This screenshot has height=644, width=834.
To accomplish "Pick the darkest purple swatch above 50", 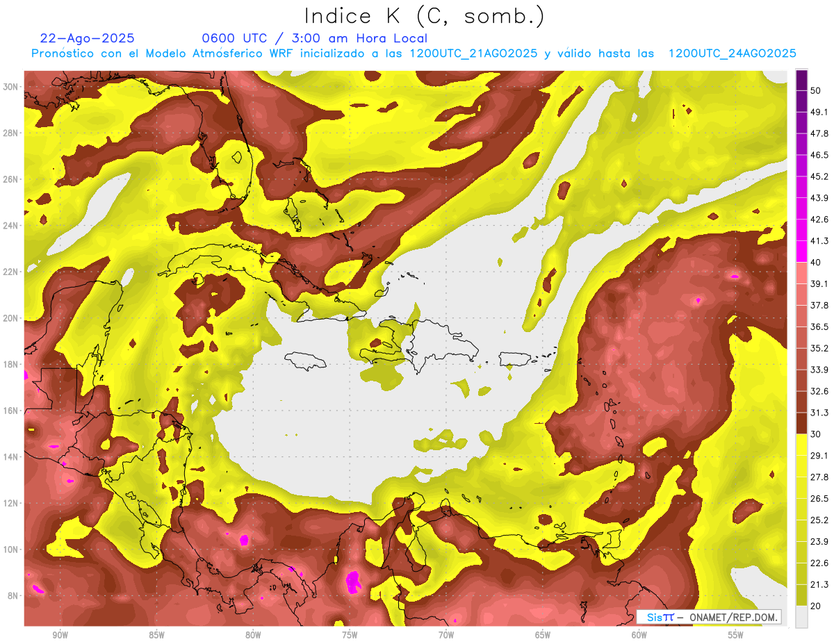I will (801, 80).
